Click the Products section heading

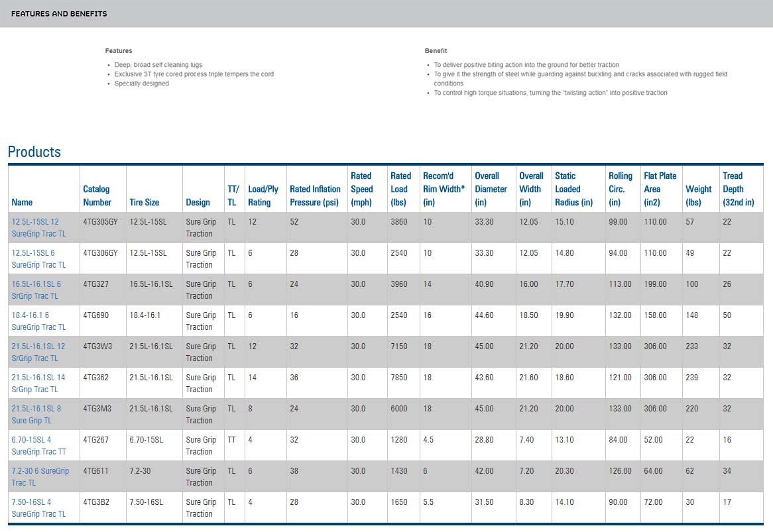point(34,152)
